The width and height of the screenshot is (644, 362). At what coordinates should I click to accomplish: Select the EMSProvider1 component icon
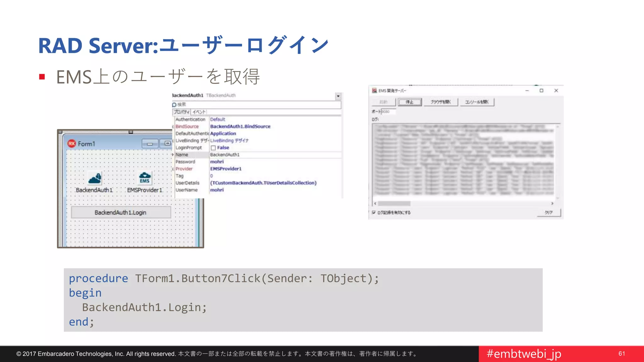pos(145,178)
